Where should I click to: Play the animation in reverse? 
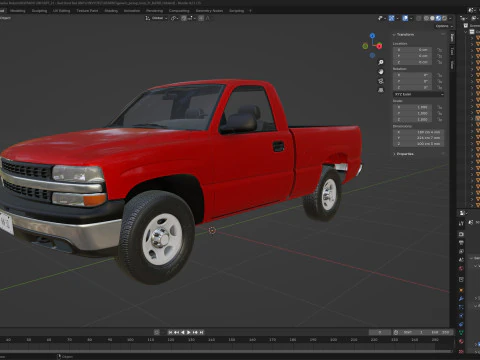(182, 332)
